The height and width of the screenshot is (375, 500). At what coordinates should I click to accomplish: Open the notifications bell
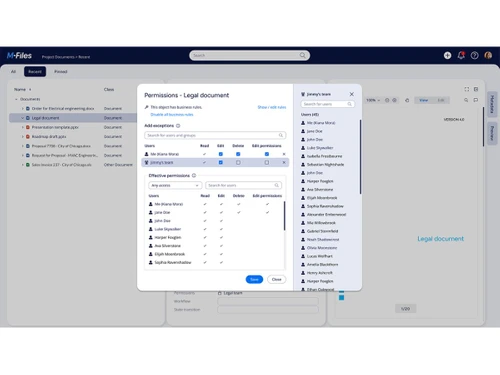(461, 55)
